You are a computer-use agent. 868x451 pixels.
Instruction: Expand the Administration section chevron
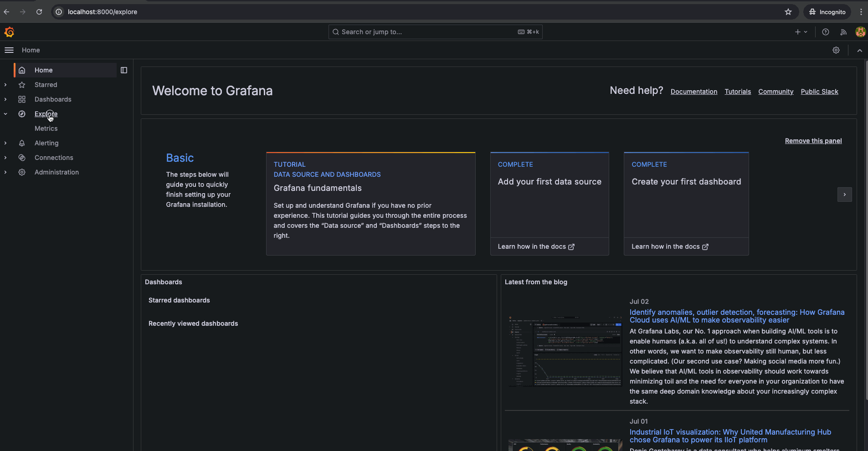5,172
